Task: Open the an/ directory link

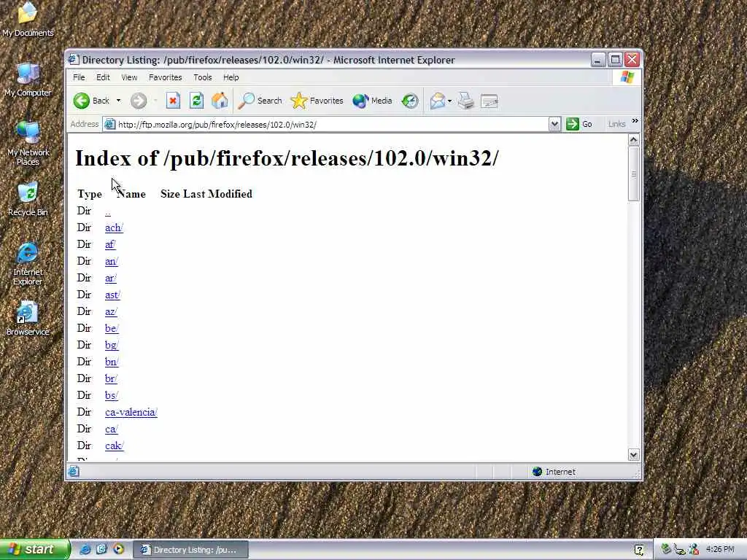Action: 112,261
